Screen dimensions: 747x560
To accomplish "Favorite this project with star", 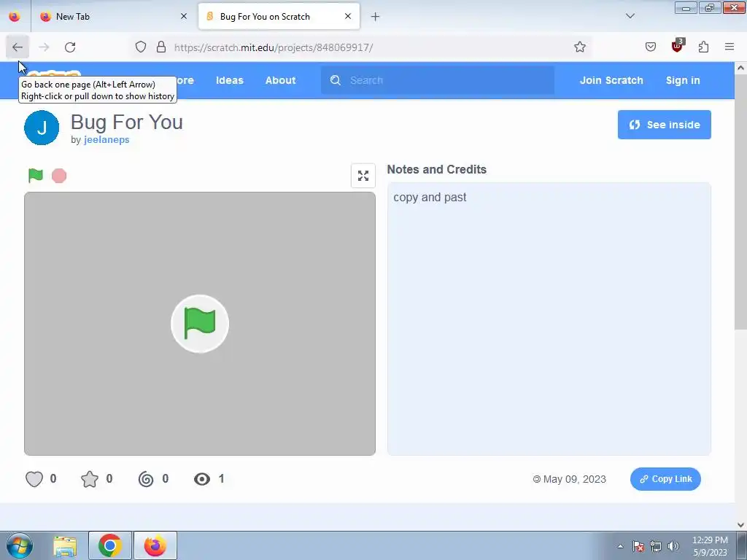I will click(90, 479).
